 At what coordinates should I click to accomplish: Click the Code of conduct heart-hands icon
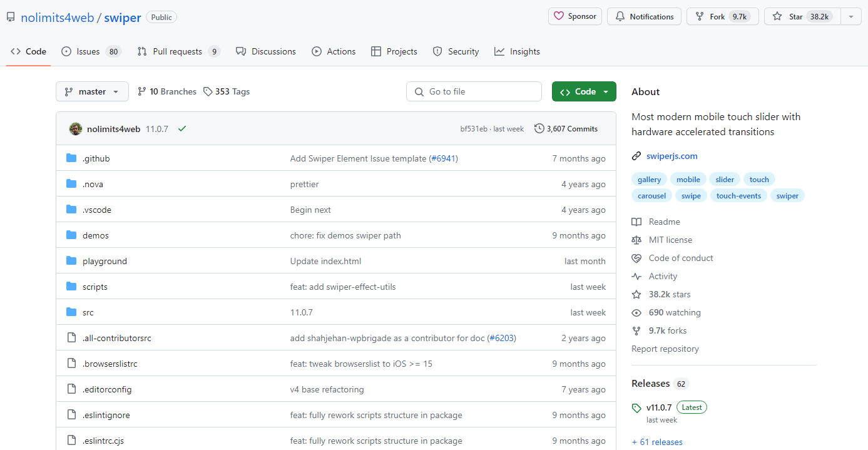[x=636, y=258]
